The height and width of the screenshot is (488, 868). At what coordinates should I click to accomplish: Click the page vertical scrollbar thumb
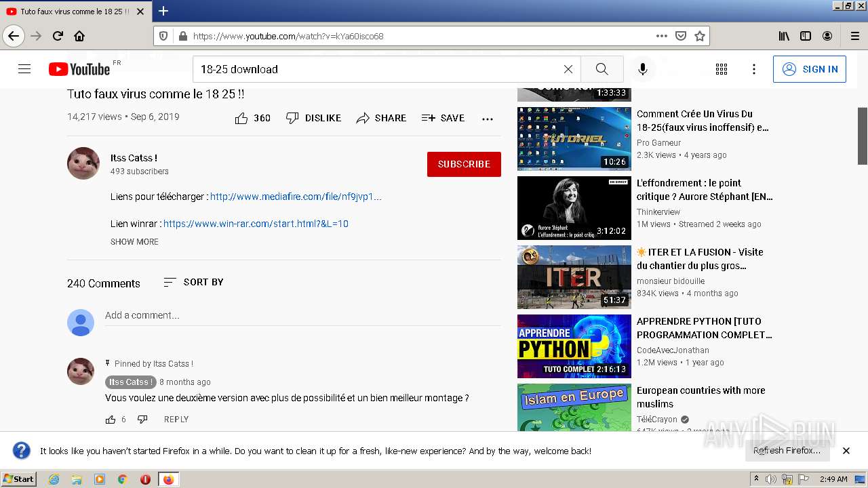pyautogui.click(x=863, y=136)
